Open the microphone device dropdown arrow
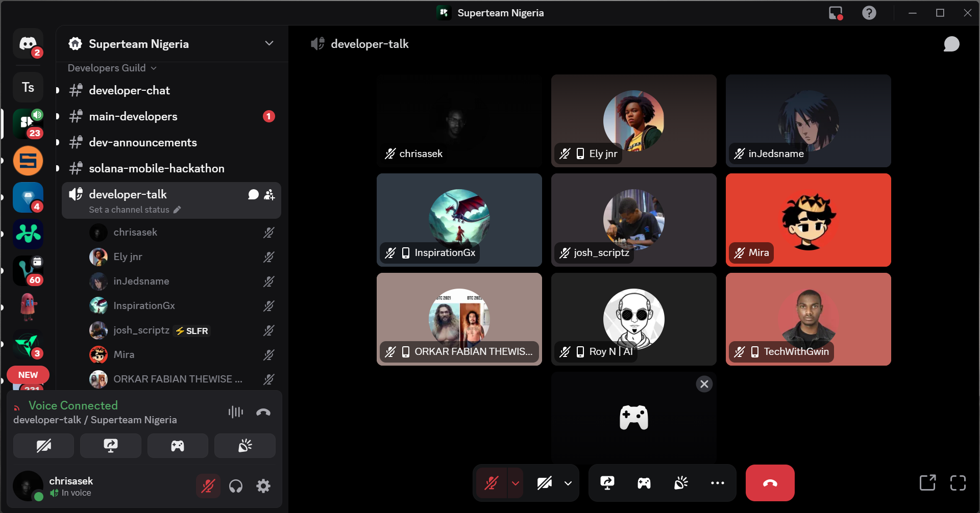Viewport: 980px width, 513px height. (x=516, y=483)
